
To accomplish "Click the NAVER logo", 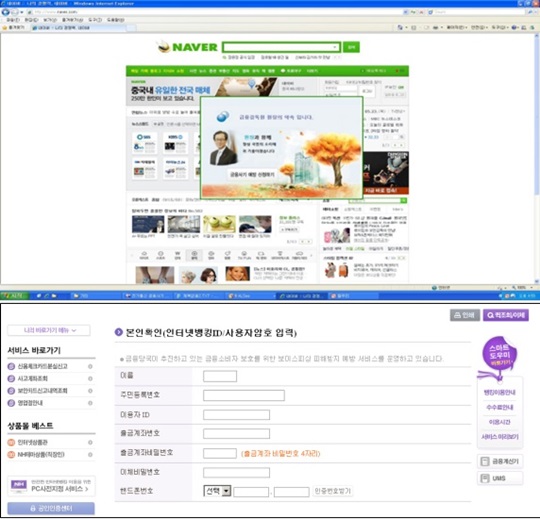I will click(188, 47).
